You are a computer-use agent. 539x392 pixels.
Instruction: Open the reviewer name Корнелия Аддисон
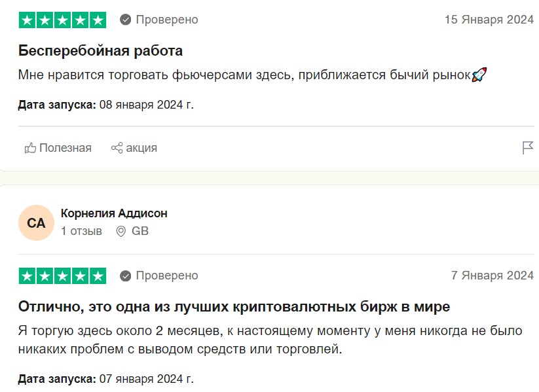click(x=114, y=213)
